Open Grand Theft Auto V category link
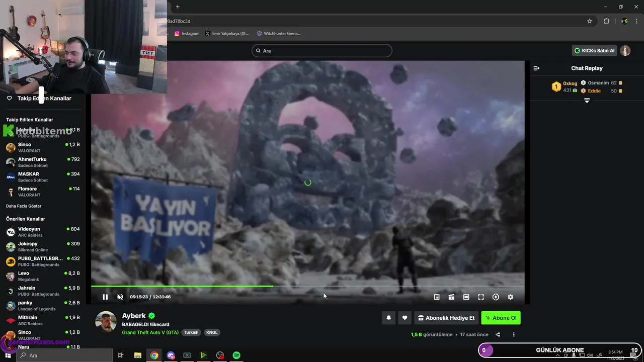This screenshot has height=362, width=644. 150,332
